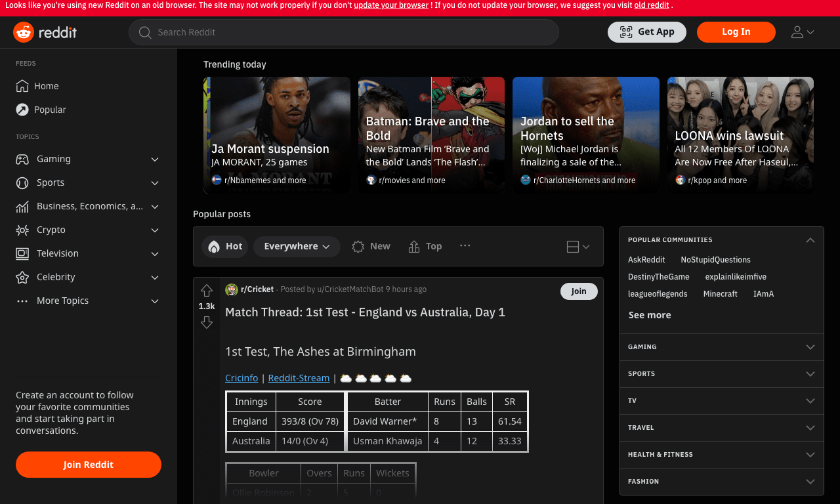The height and width of the screenshot is (504, 840).
Task: Click the Join Reddit button
Action: point(89,465)
